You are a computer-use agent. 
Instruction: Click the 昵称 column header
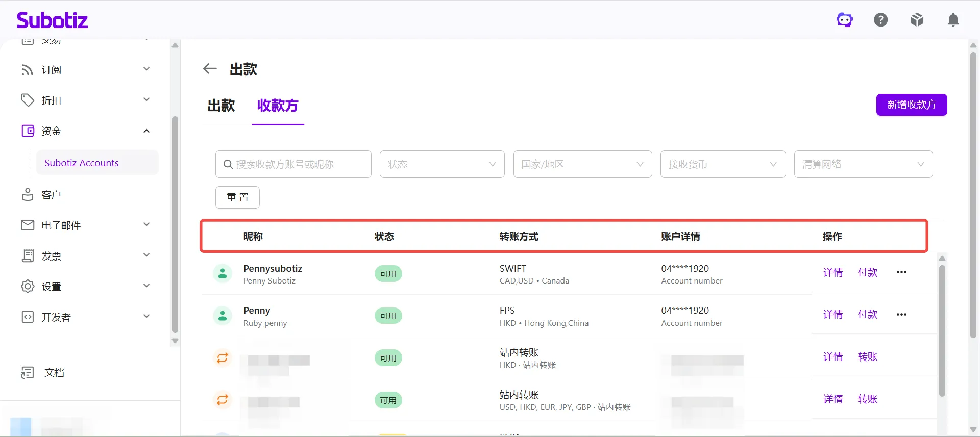click(253, 236)
